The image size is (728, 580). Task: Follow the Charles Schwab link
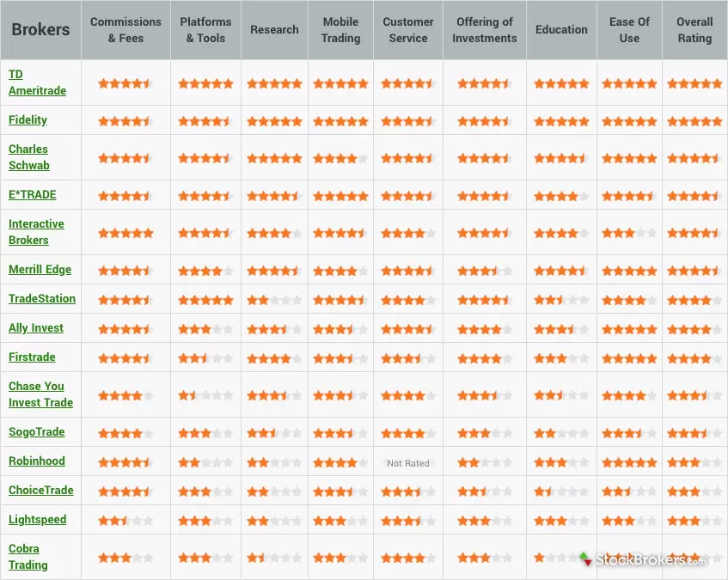[28, 157]
